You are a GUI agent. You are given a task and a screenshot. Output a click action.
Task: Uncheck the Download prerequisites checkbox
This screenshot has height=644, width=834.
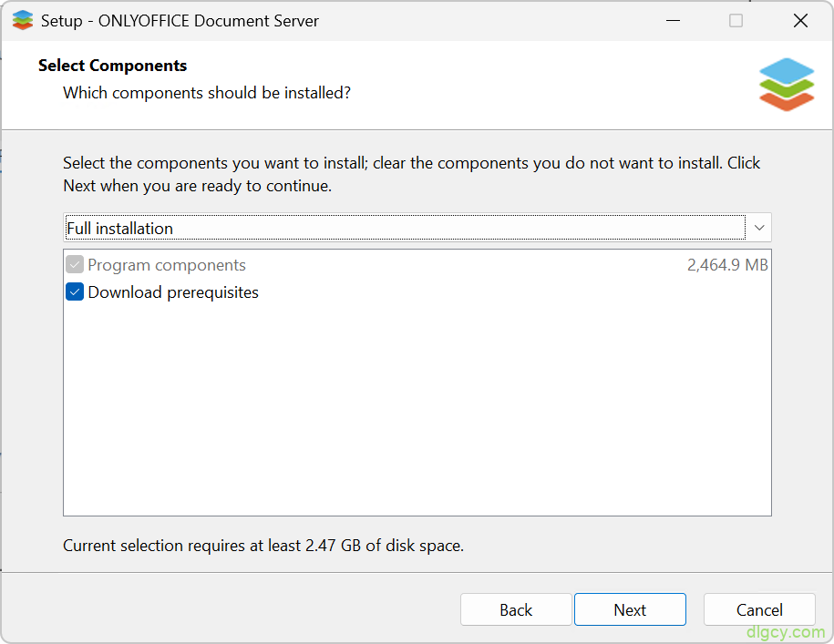coord(75,291)
